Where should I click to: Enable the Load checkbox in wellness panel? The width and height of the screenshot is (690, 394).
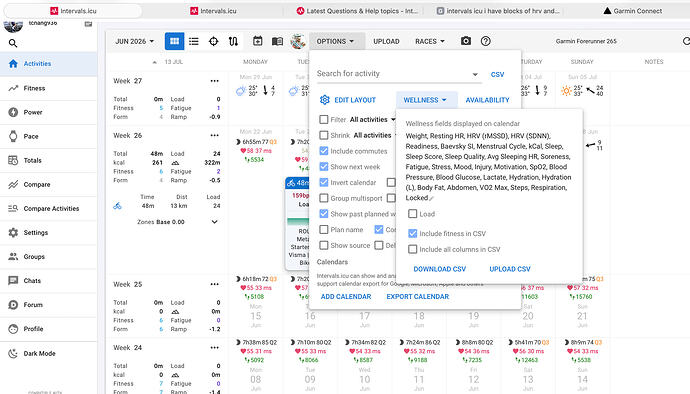tap(412, 214)
